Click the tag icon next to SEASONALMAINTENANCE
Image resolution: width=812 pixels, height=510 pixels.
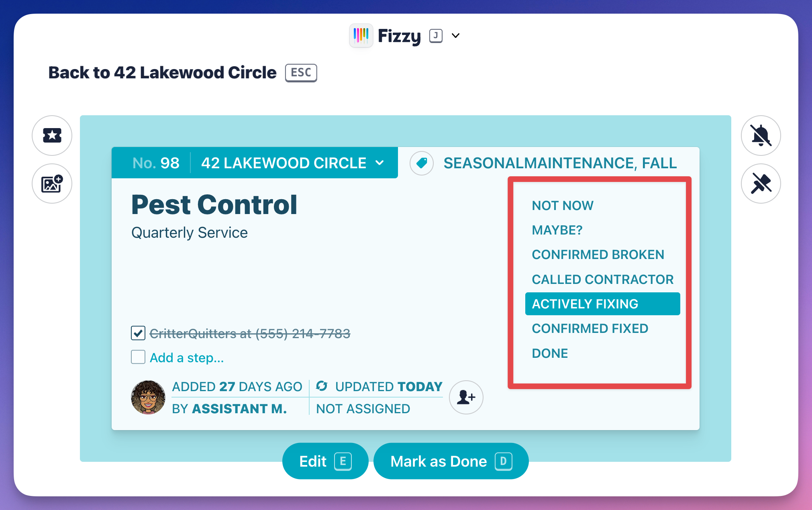(421, 163)
